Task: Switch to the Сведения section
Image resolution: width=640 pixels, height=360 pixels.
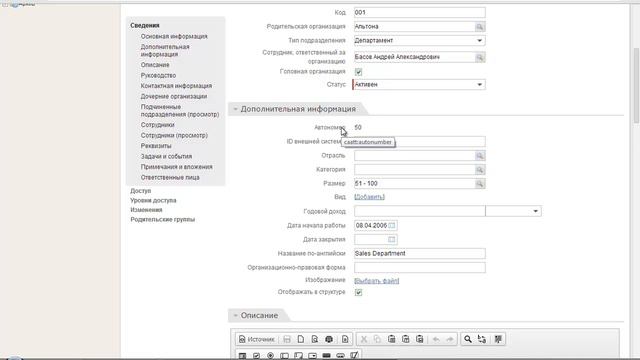Action: (145, 25)
